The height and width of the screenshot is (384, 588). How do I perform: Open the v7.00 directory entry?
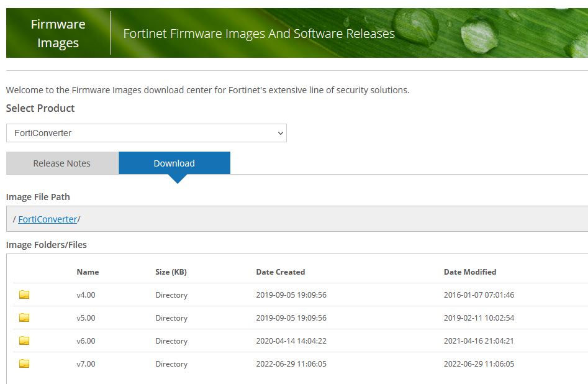[86, 363]
